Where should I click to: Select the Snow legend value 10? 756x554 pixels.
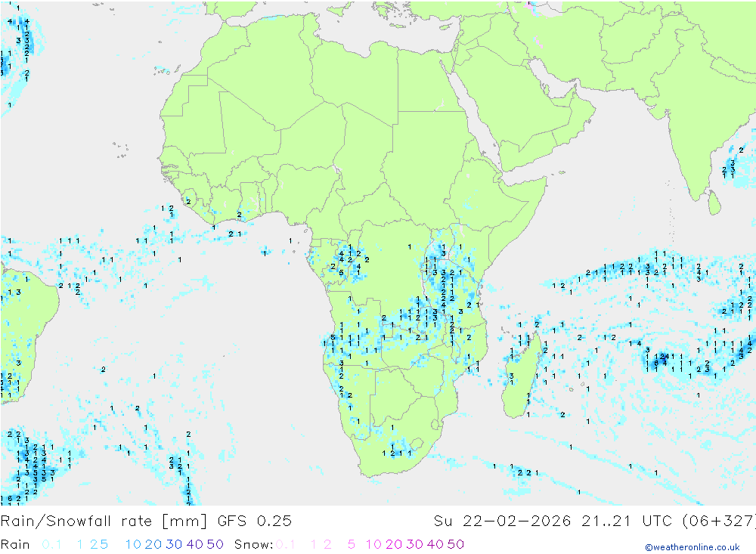pyautogui.click(x=373, y=544)
